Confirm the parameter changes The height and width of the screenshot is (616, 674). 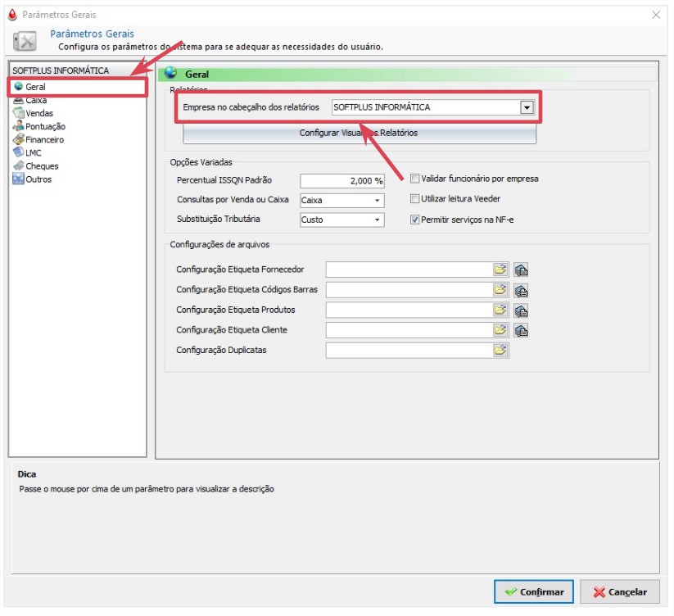click(x=534, y=592)
